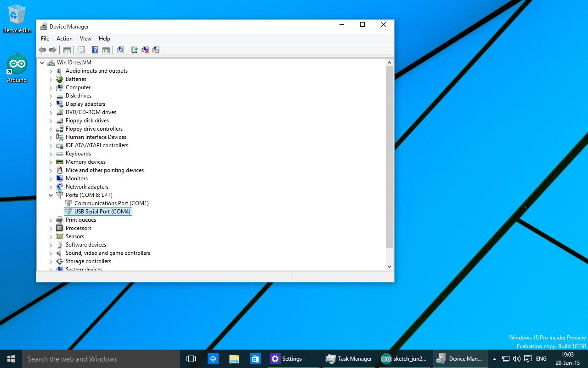Select the IDE ATA/ATAPI controllers label

point(97,145)
